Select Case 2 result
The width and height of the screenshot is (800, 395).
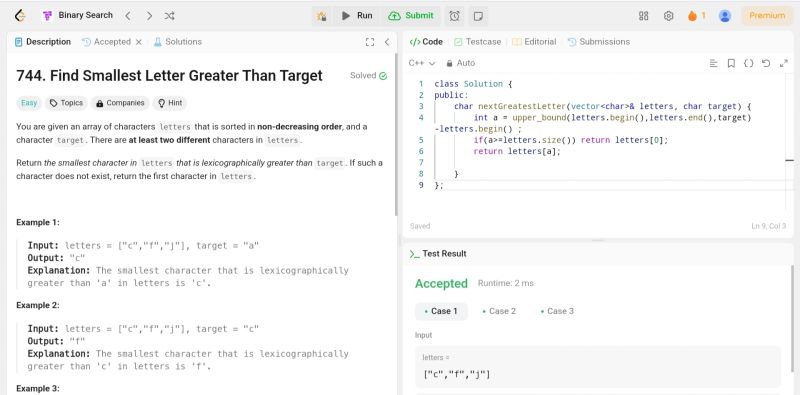pyautogui.click(x=499, y=311)
